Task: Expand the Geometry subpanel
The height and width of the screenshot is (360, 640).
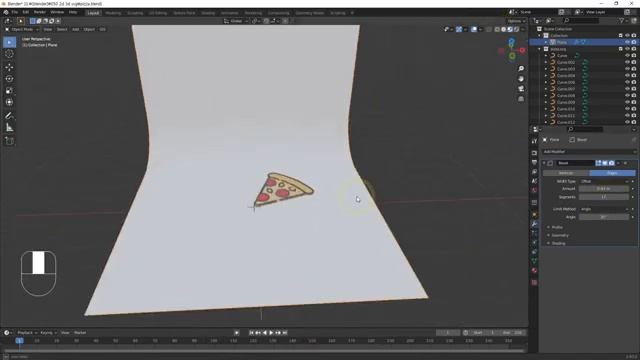Action: click(560, 236)
